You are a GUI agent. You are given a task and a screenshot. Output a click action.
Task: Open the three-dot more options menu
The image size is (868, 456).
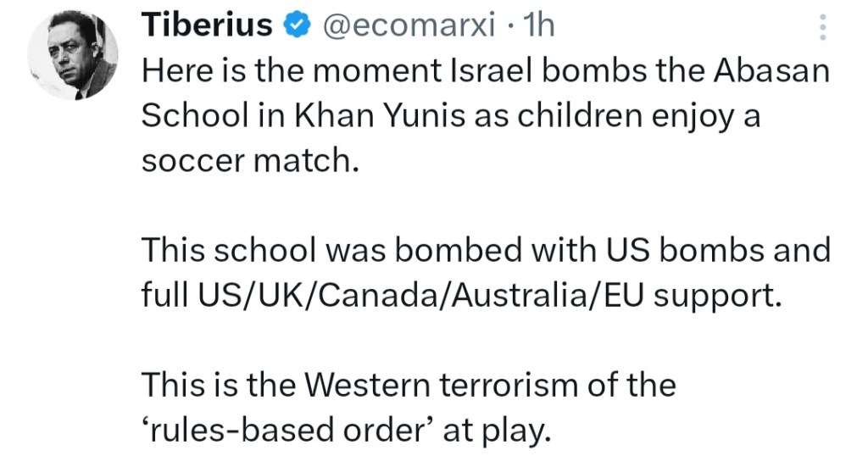(821, 29)
